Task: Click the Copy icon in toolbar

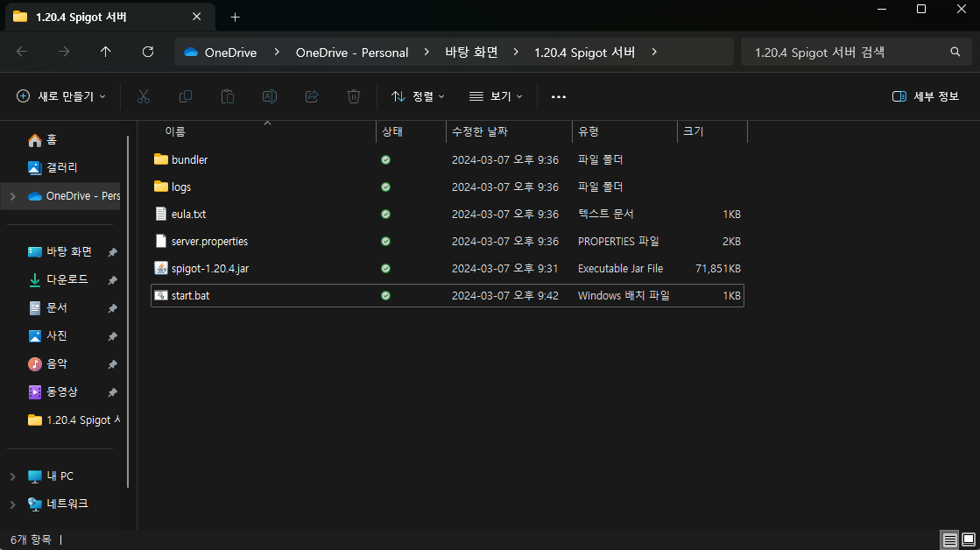Action: [x=186, y=96]
